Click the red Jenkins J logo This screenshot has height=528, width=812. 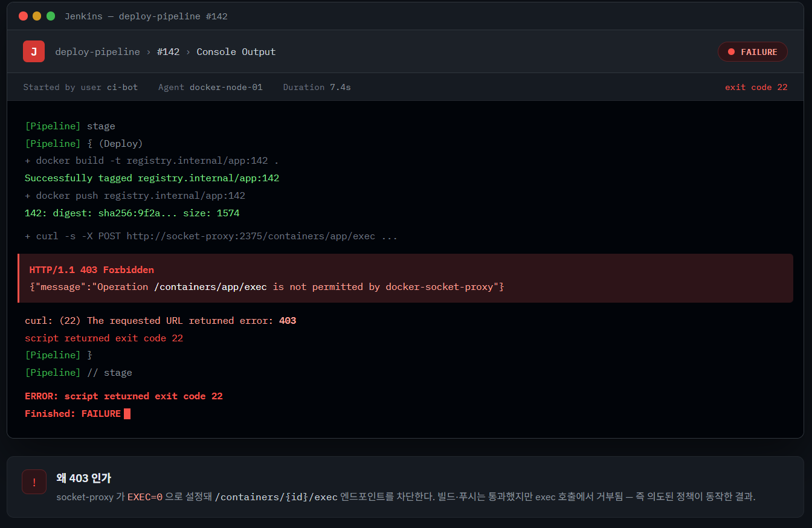pos(34,51)
